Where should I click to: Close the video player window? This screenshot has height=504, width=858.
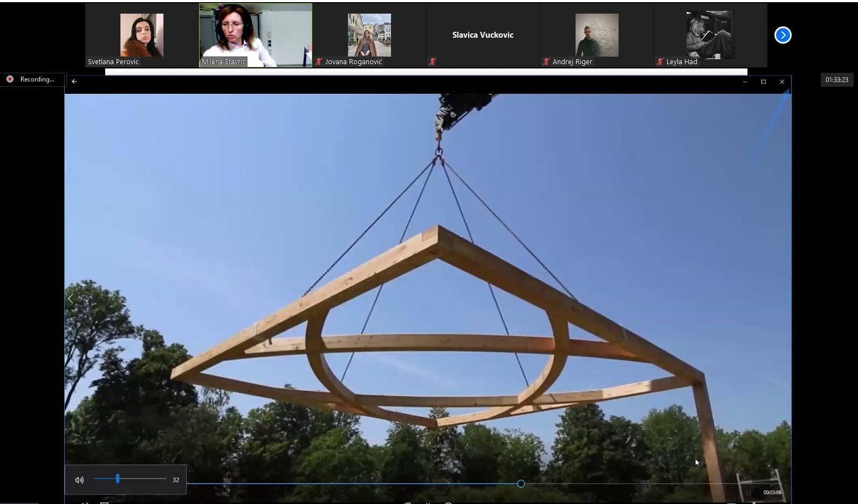[782, 82]
